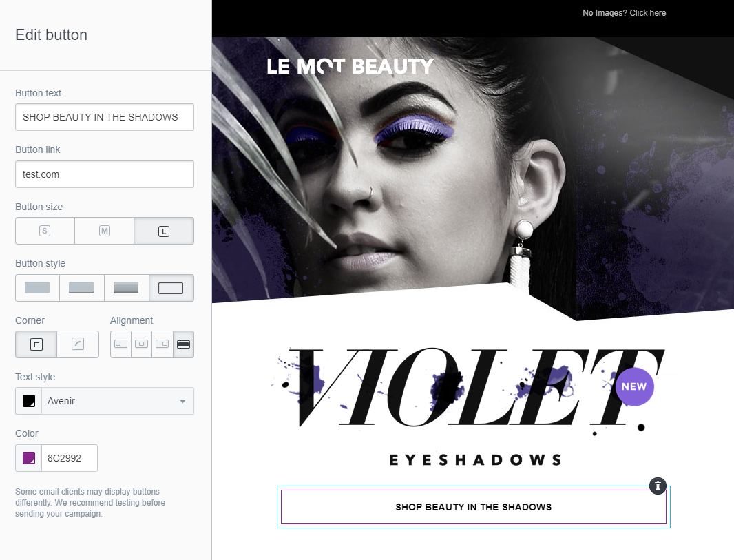The width and height of the screenshot is (734, 560).
Task: Align button to the left
Action: click(120, 344)
